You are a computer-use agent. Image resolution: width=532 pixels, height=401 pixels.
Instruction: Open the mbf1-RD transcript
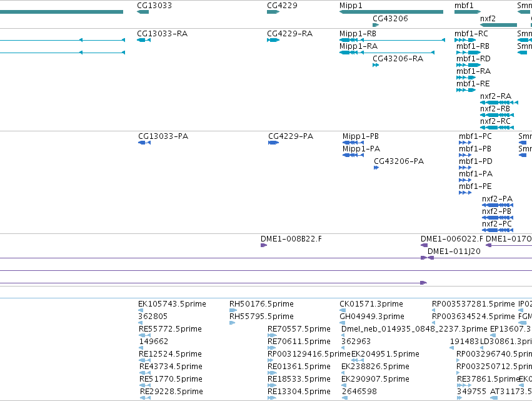[469, 65]
